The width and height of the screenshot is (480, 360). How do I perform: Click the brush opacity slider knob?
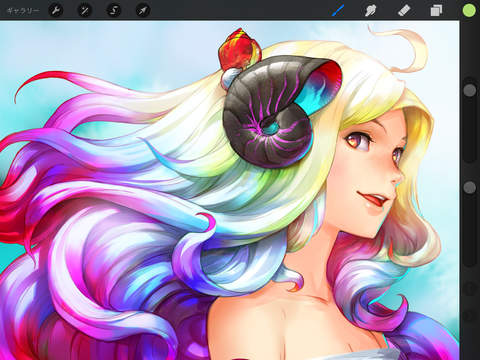(470, 187)
